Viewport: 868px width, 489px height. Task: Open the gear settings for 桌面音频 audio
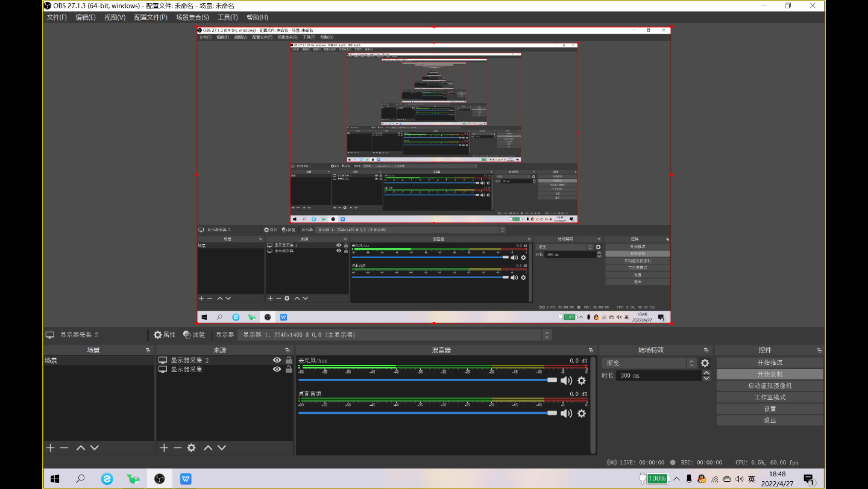pyautogui.click(x=582, y=414)
